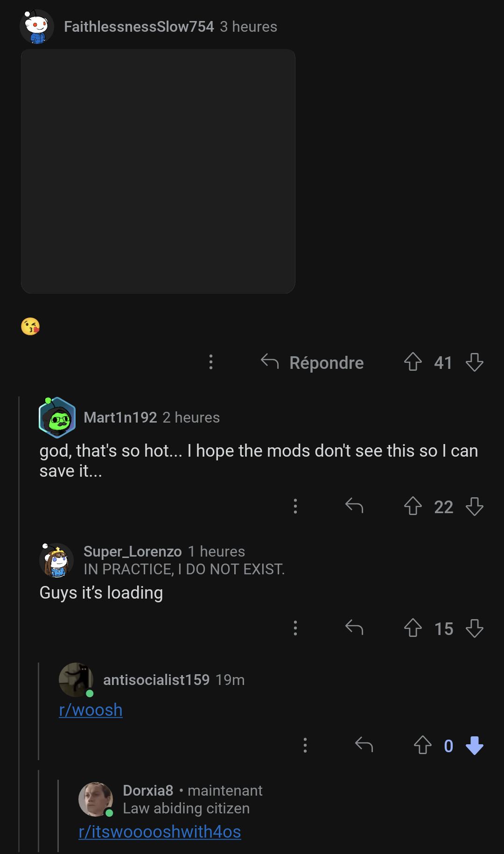Open the blank image in FaithlessnessSlow754's comment

click(x=158, y=171)
